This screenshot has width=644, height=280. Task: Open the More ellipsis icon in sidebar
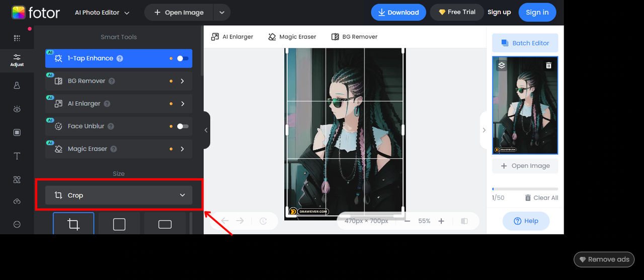(x=17, y=224)
